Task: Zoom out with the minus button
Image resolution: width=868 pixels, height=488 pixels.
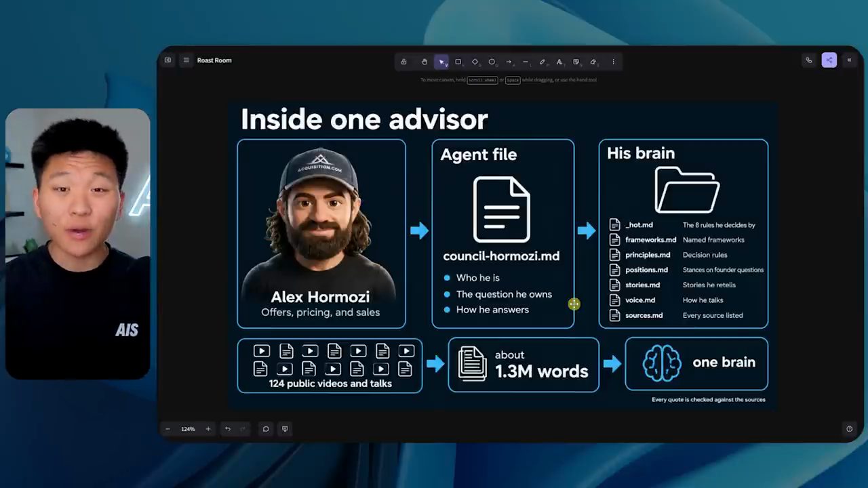Action: pos(167,429)
